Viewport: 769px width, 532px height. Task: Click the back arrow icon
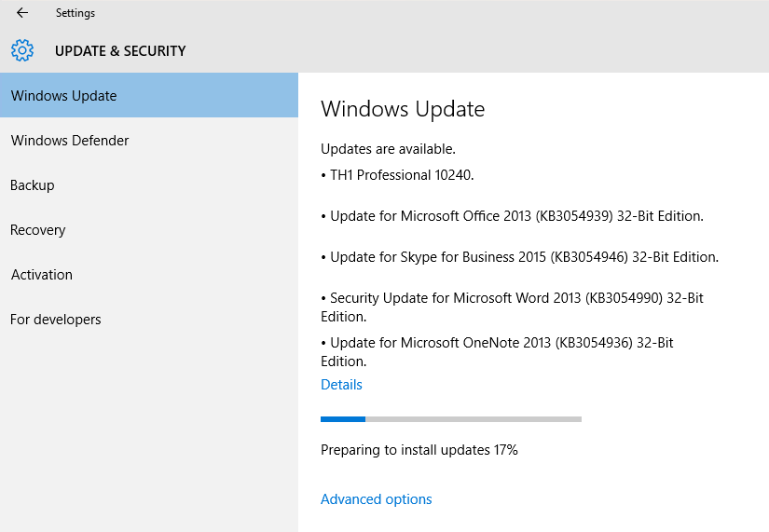click(22, 13)
